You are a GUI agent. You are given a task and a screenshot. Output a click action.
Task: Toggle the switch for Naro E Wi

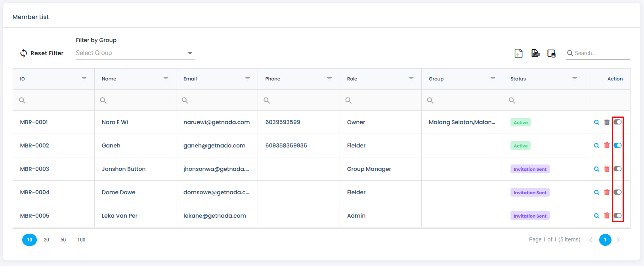[x=617, y=122]
